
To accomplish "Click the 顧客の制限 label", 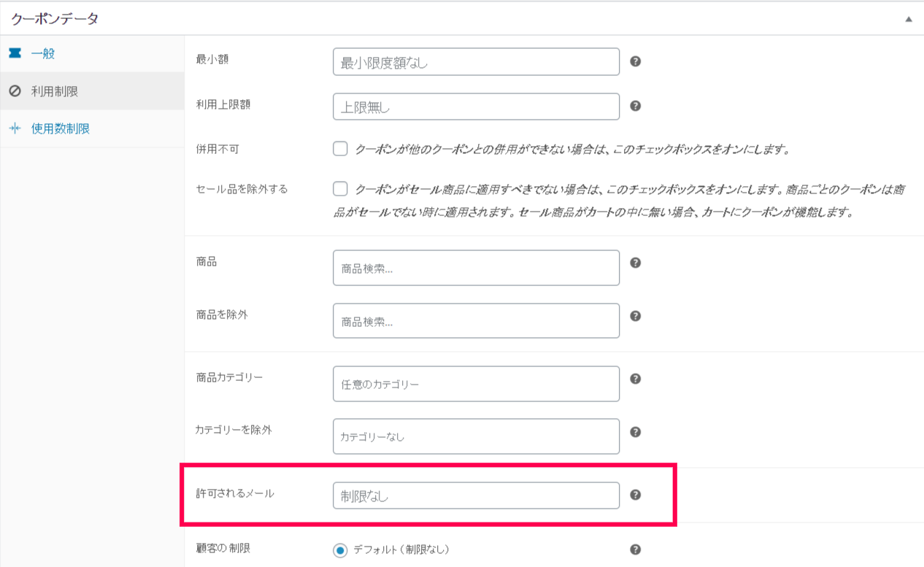I will [x=223, y=548].
